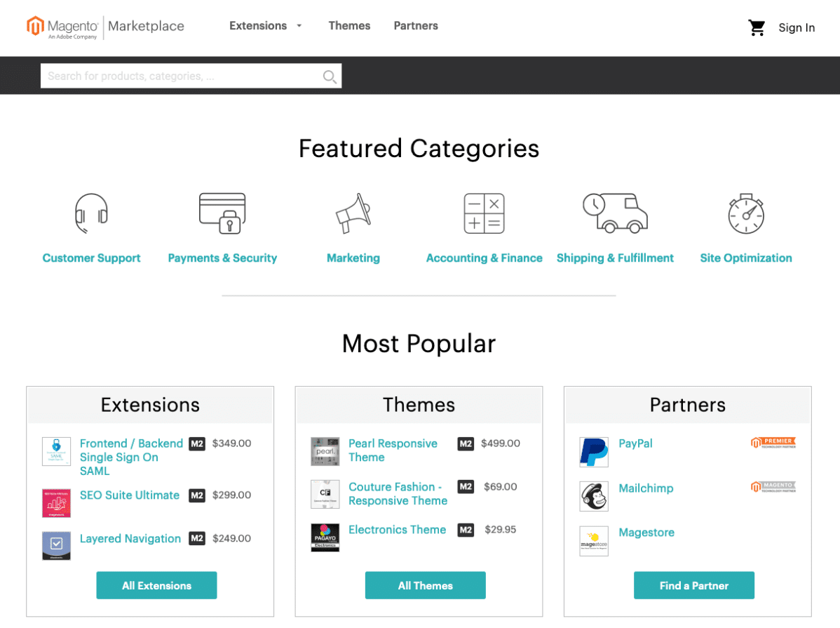
Task: Open the Electronics Theme link
Action: click(x=397, y=530)
